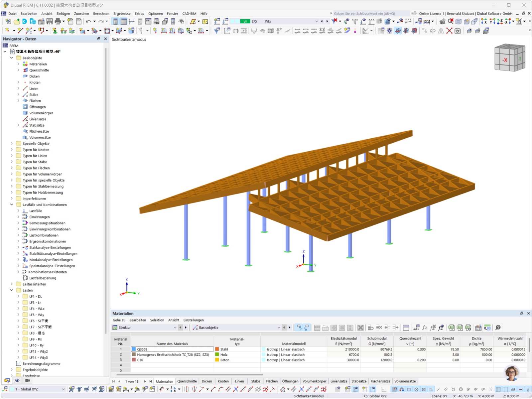Toggle the Sichtbarkeitsmodus eye icon at panel bottom
Viewport: 532px width, 399px height.
coord(17,380)
